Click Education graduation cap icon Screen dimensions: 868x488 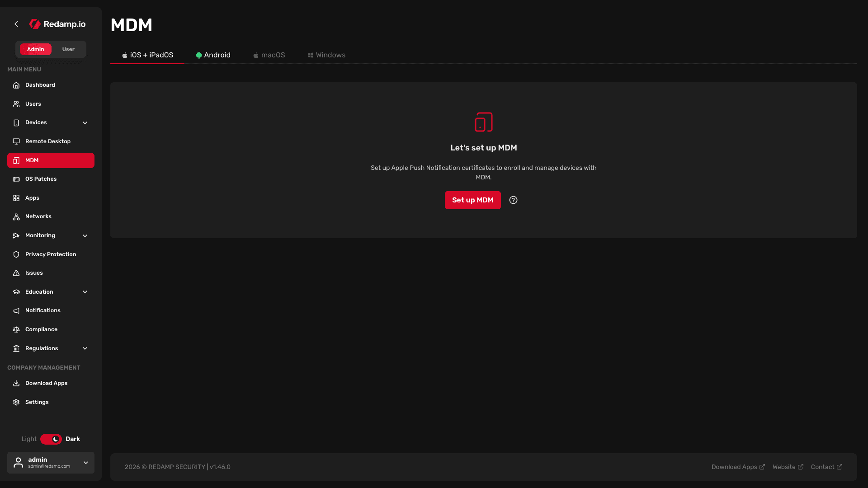click(x=16, y=292)
